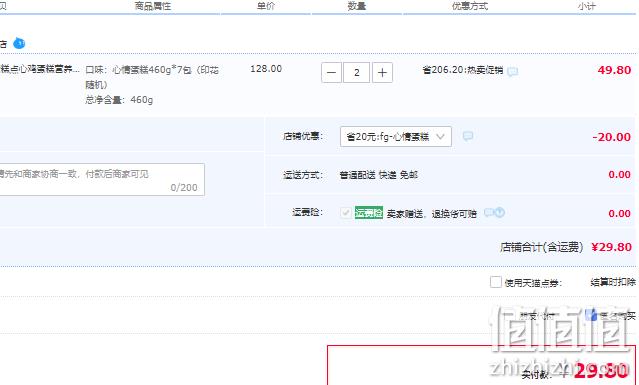The width and height of the screenshot is (639, 385).
Task: Click 总净含量: 460g text
Action: [x=119, y=100]
